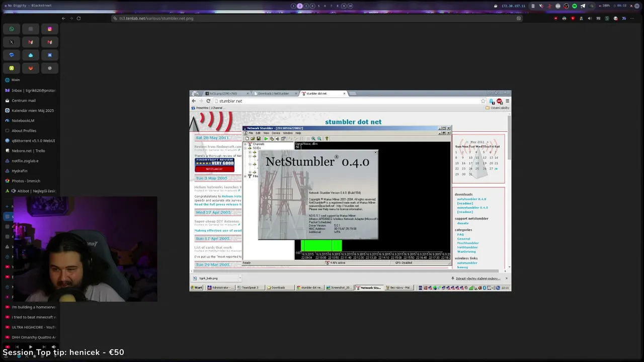This screenshot has width=644, height=362.
Task: Open the FAQ category link
Action: coord(460,234)
